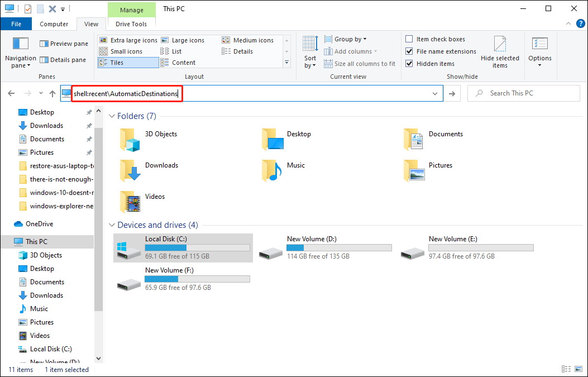Open Local Disk (C:) in sidebar
This screenshot has height=377, width=588.
51,349
